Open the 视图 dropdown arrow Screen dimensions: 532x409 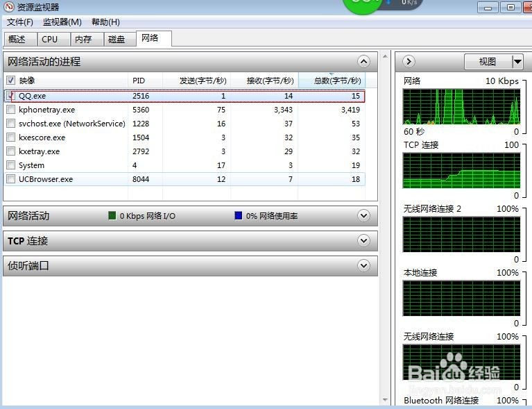pos(517,62)
